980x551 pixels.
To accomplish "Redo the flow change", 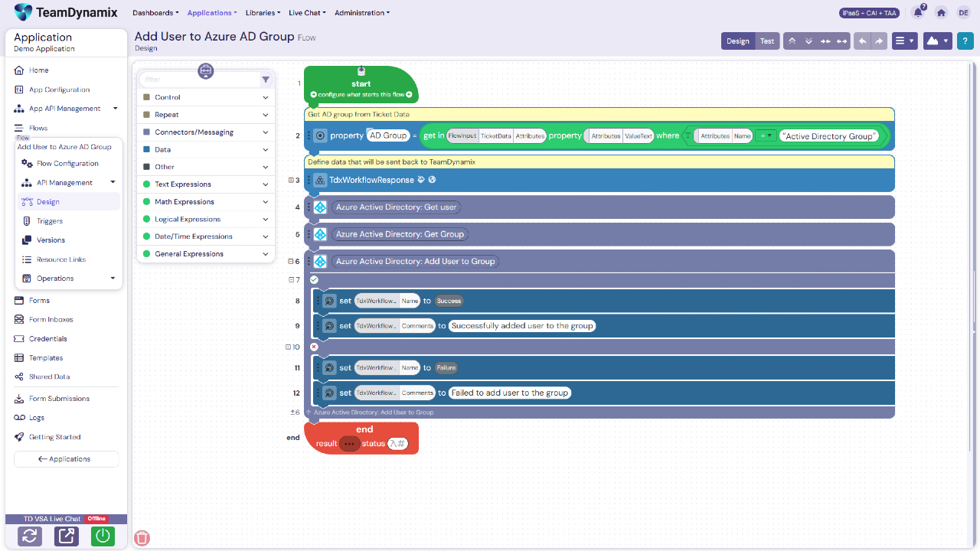I will pyautogui.click(x=879, y=41).
